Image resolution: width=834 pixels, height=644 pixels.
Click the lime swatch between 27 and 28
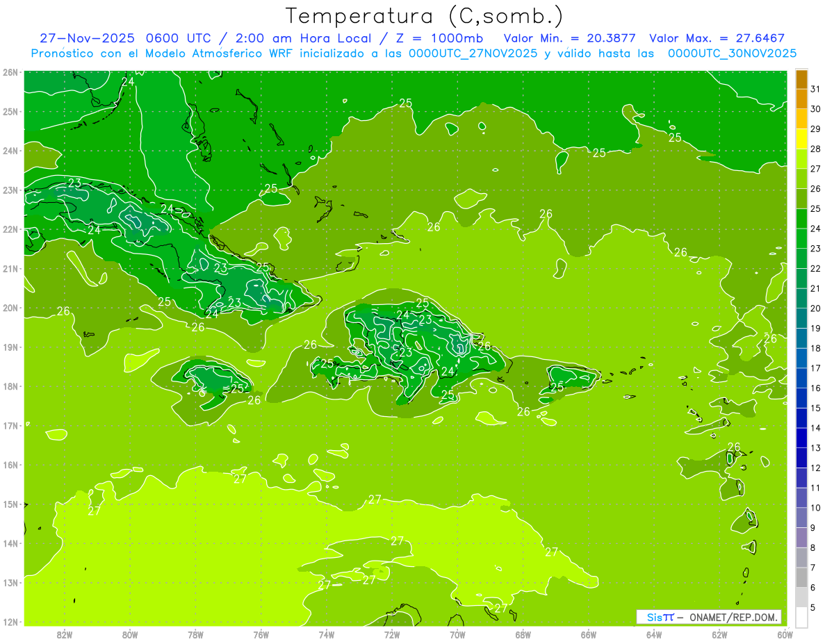tap(801, 159)
